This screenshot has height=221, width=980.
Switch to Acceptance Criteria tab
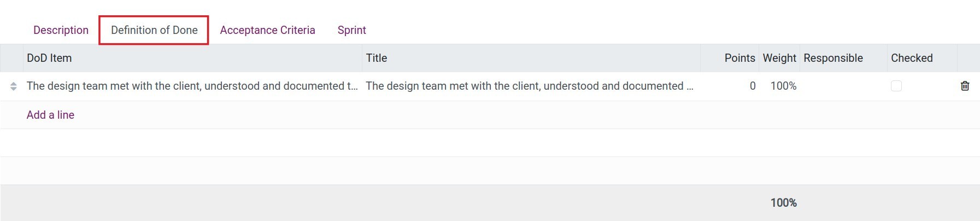pyautogui.click(x=267, y=30)
